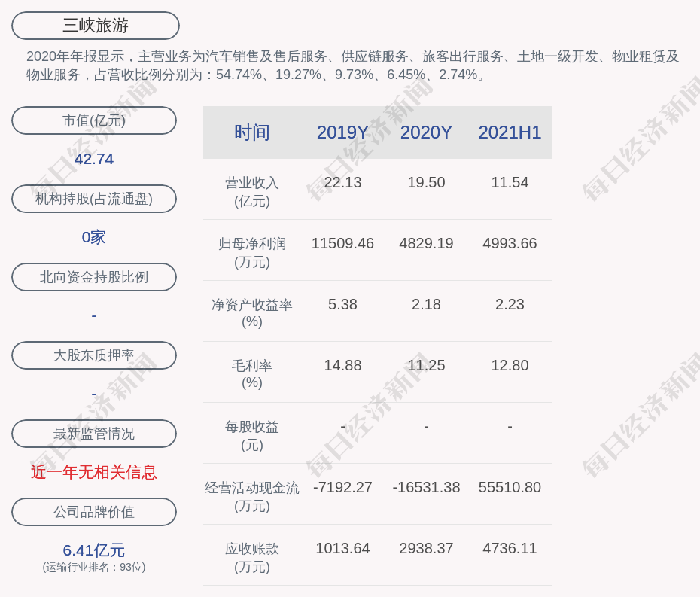700x597 pixels.
Task: Click revenue value 22.13
Action: [x=342, y=183]
